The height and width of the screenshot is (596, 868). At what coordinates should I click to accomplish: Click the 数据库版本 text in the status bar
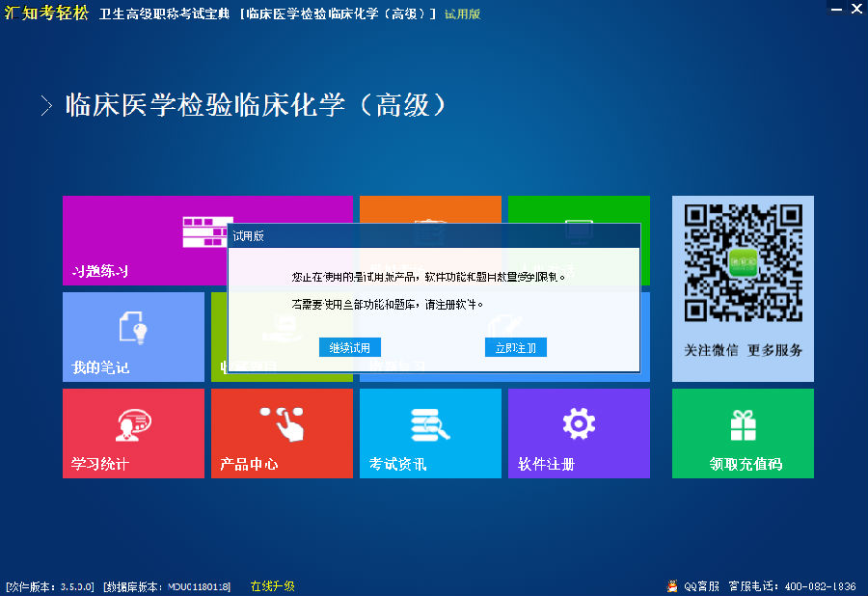[167, 586]
